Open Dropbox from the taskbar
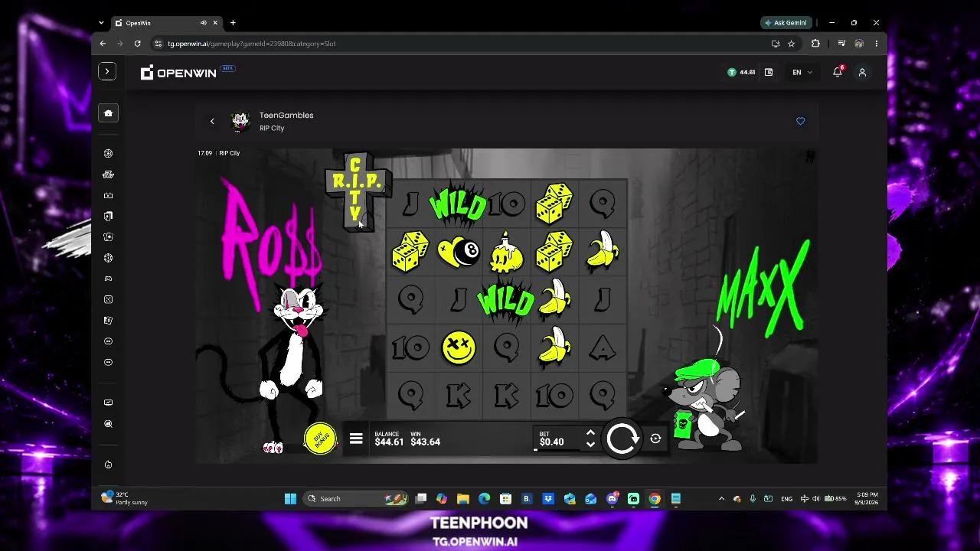980x551 pixels. 547,498
